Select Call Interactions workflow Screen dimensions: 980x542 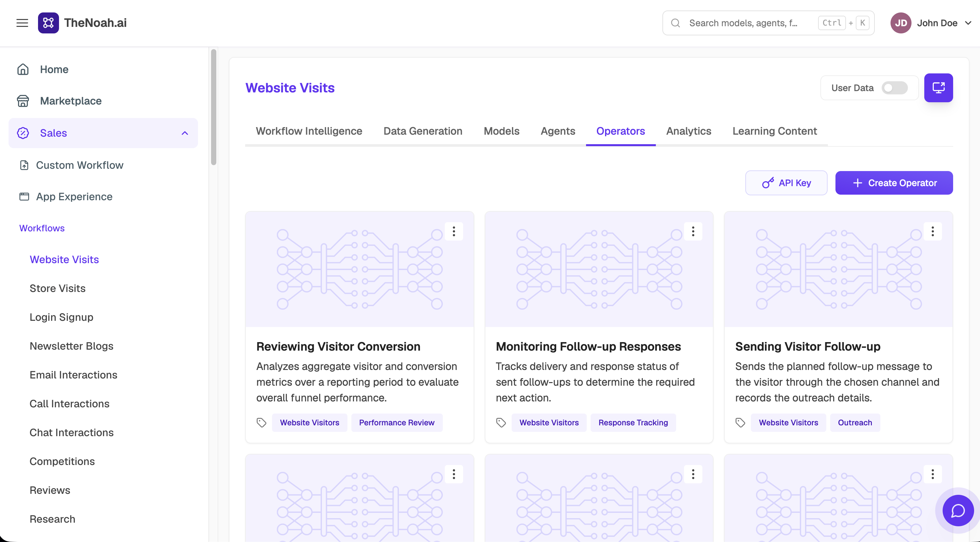point(69,404)
